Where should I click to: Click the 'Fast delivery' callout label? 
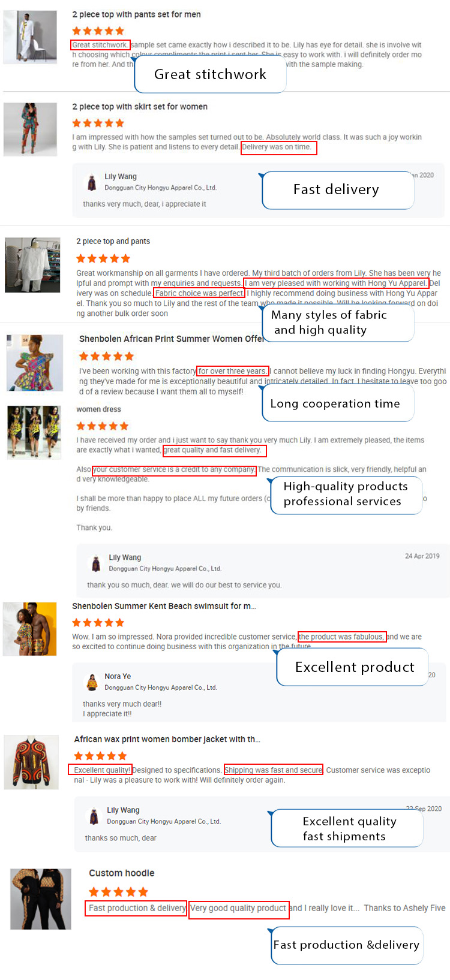pyautogui.click(x=336, y=189)
